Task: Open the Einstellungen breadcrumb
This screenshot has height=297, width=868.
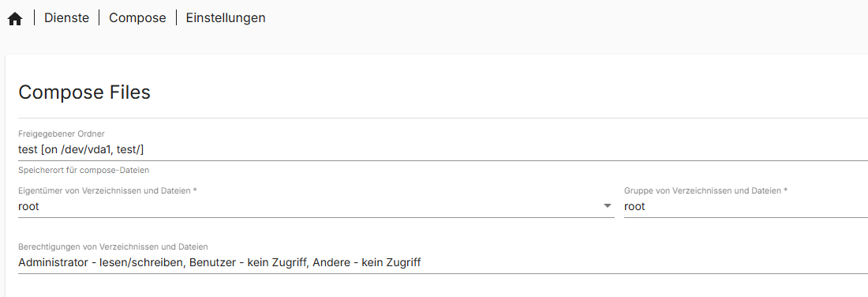Action: point(226,17)
